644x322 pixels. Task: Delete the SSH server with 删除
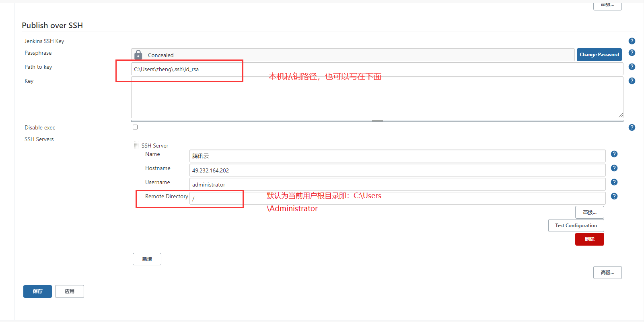pyautogui.click(x=590, y=239)
